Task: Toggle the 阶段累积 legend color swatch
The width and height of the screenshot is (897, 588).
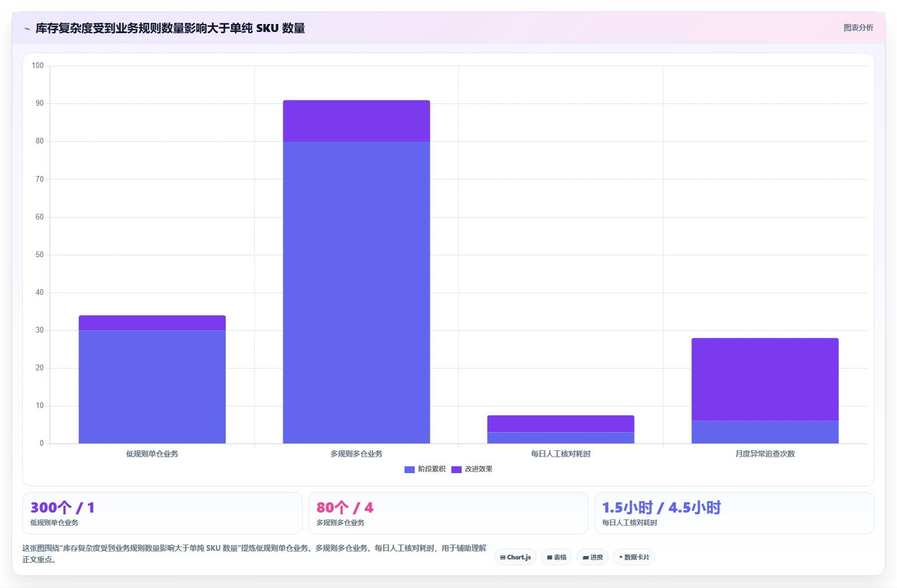Action: (x=409, y=470)
